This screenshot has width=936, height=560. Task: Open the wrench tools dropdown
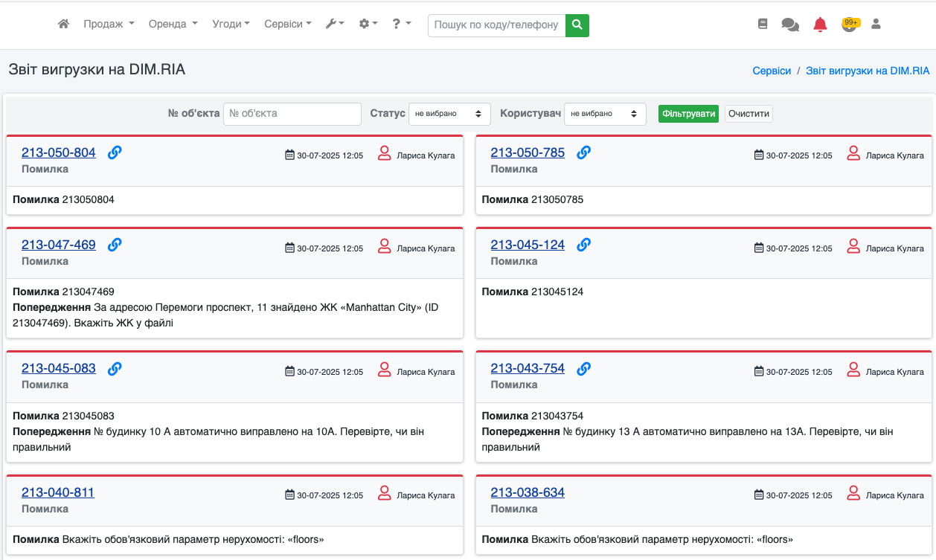(x=335, y=24)
